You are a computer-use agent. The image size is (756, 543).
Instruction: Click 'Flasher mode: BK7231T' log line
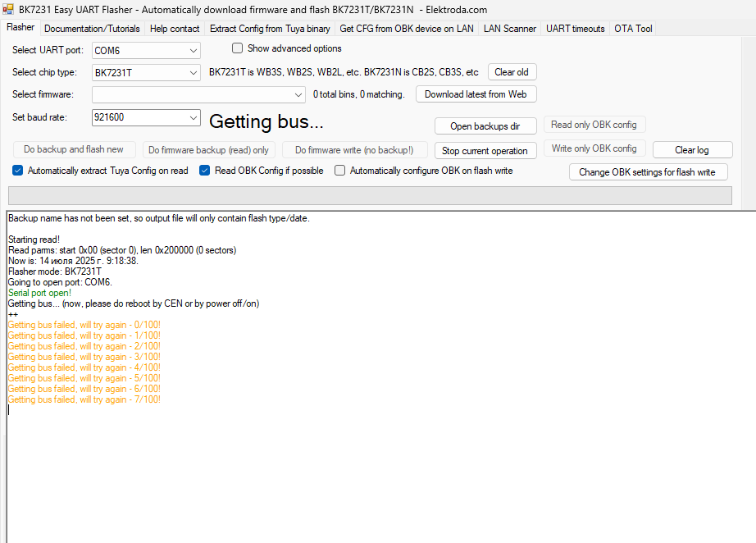pos(54,271)
